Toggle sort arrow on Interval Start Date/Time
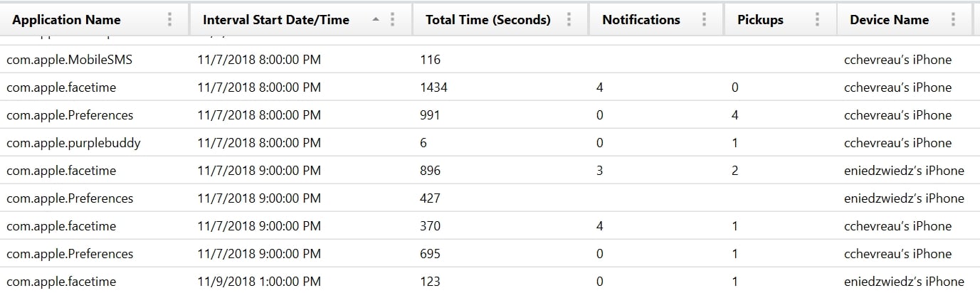 pyautogui.click(x=376, y=20)
